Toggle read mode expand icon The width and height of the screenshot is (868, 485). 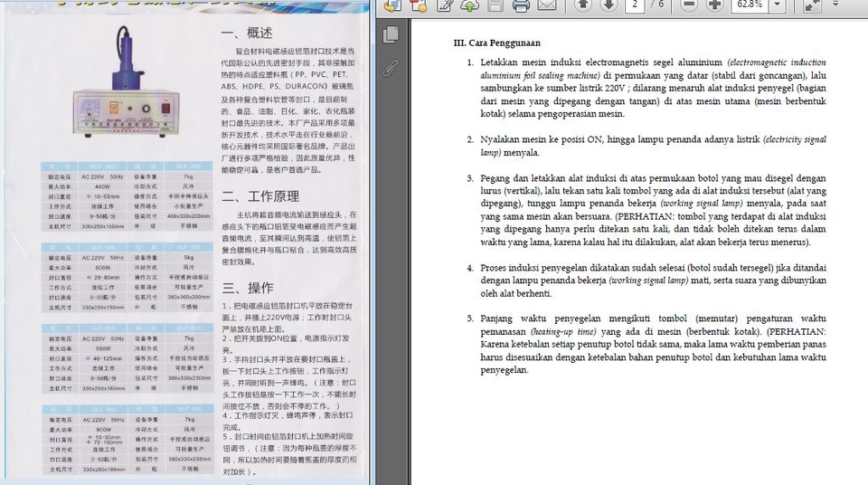click(x=812, y=5)
